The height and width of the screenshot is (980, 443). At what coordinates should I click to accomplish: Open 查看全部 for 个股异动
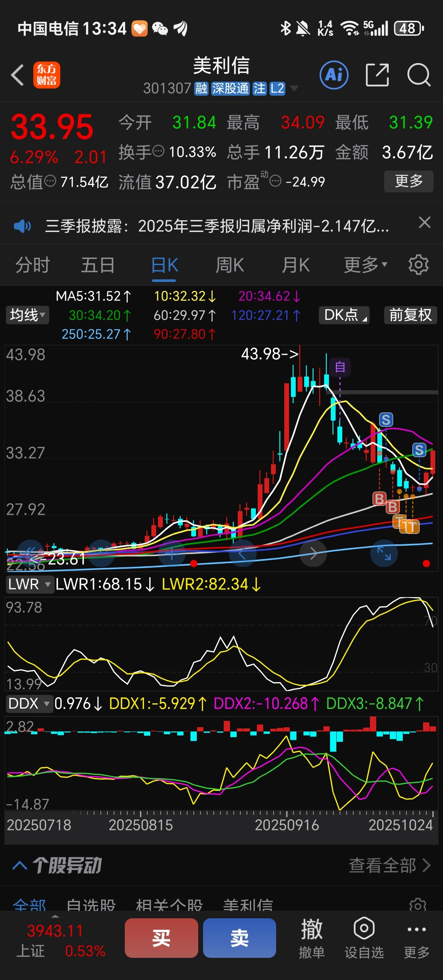point(390,865)
